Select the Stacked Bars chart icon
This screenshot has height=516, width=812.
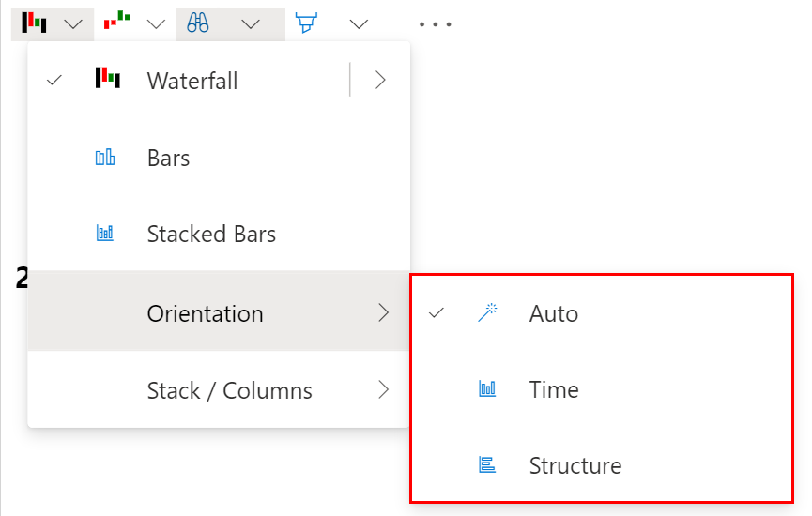pyautogui.click(x=105, y=234)
